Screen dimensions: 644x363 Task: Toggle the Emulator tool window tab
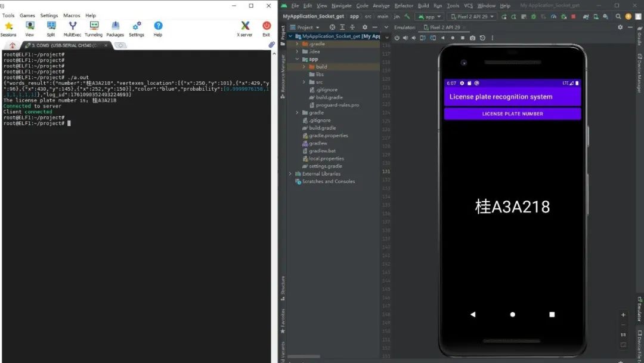pos(639,309)
